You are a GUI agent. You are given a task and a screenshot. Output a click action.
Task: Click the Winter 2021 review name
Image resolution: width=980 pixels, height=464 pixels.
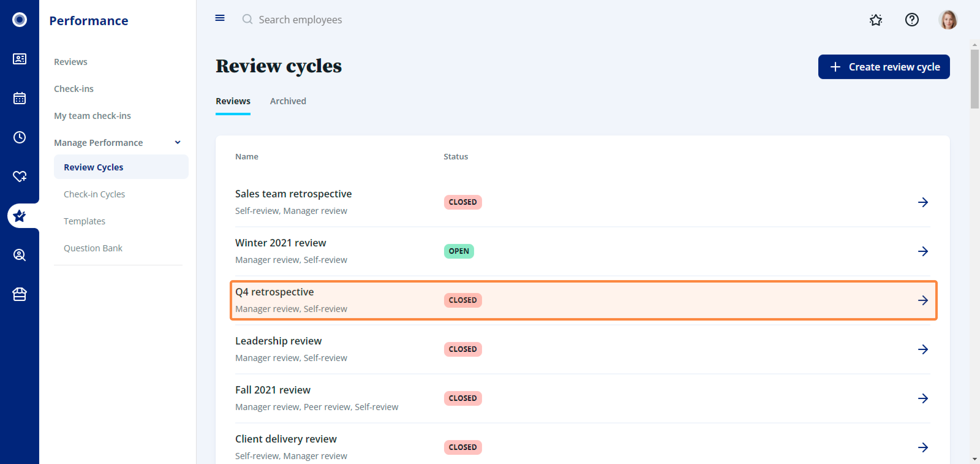[281, 243]
